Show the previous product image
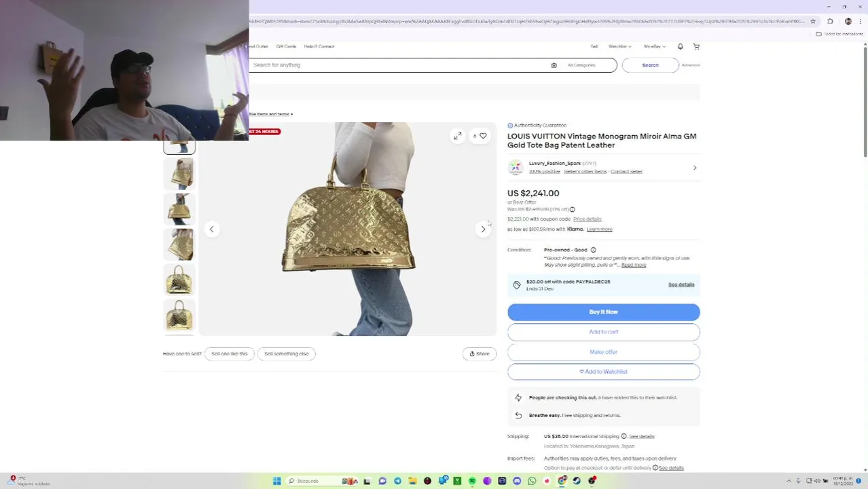Screen dimensions: 868x489 (x=211, y=230)
